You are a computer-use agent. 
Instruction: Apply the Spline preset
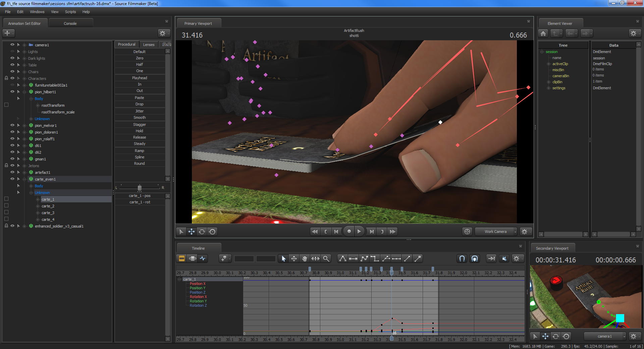(140, 157)
